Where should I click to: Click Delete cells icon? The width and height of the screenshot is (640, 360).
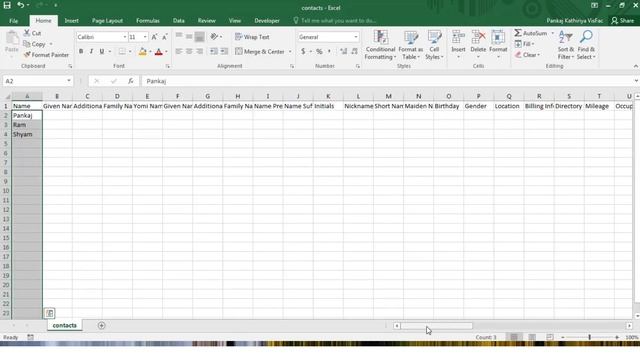(478, 37)
